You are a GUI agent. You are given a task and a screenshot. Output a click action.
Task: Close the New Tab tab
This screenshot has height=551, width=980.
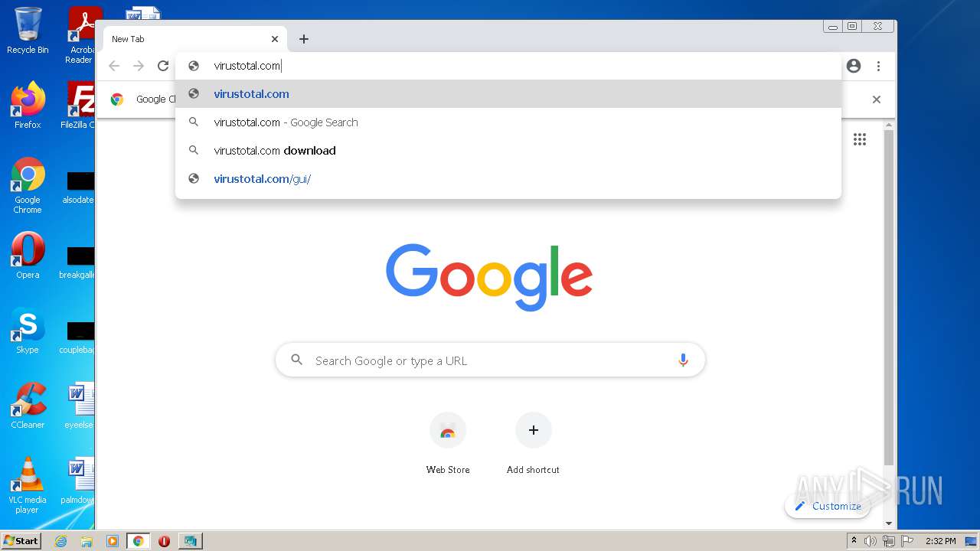point(275,39)
